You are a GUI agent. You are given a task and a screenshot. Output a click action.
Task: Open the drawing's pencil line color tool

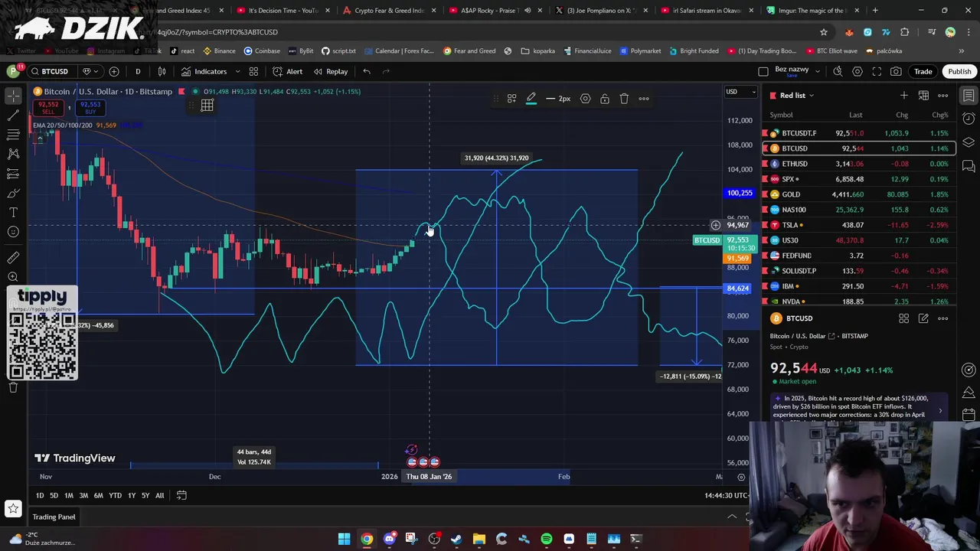click(531, 99)
